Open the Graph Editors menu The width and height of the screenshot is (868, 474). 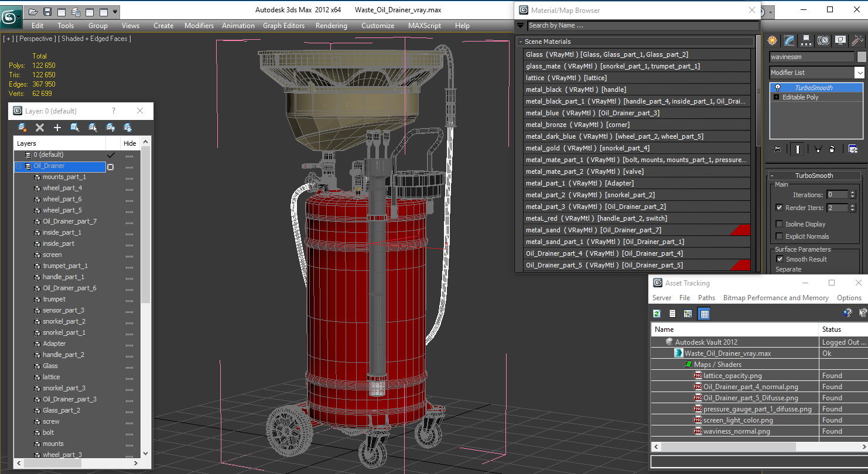(283, 26)
